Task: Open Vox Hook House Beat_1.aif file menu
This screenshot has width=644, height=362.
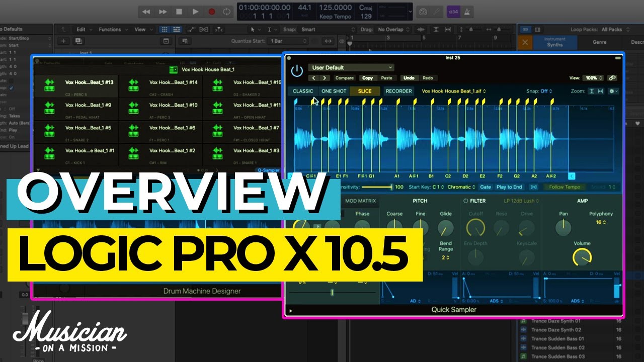Action: (x=454, y=91)
